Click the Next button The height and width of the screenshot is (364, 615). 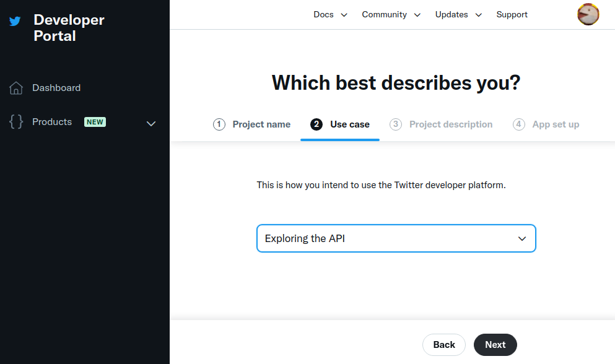pos(495,344)
